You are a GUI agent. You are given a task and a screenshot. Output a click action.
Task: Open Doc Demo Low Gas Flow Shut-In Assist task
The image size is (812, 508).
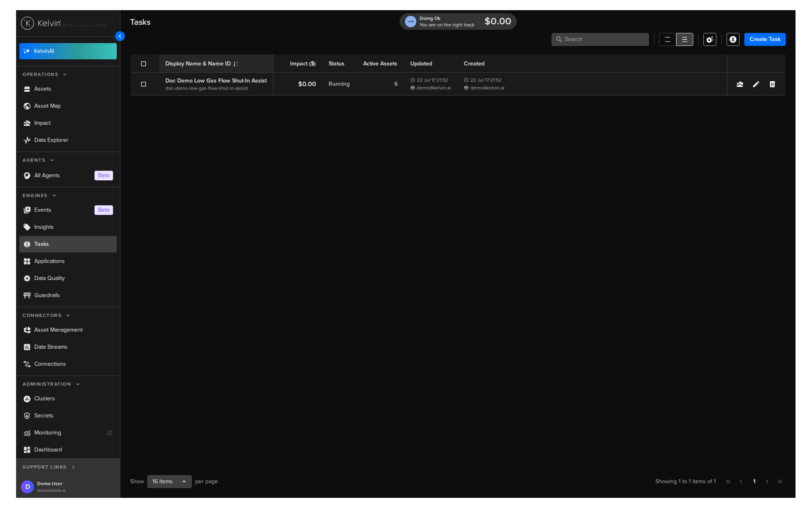click(x=216, y=80)
